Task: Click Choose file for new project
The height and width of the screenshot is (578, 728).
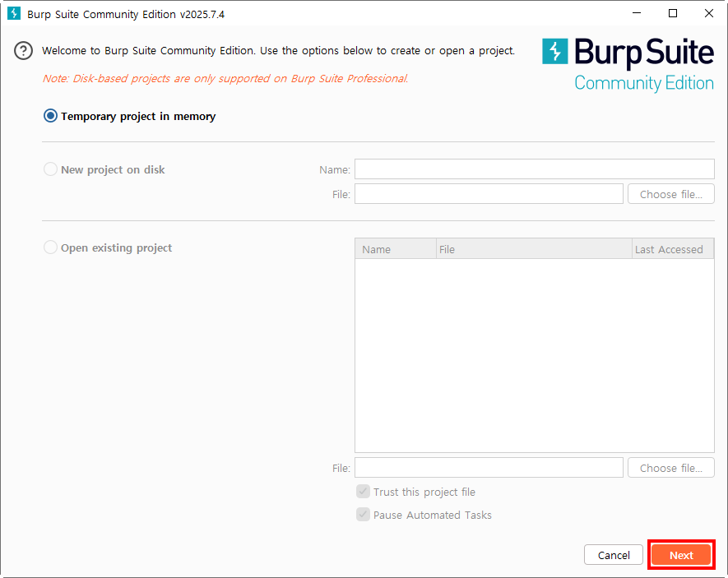Action: [671, 194]
